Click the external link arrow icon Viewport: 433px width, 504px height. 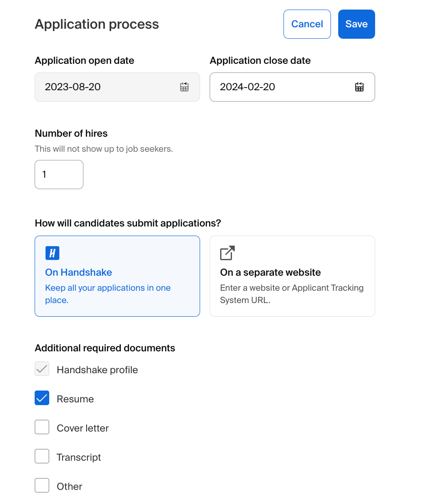tap(227, 253)
